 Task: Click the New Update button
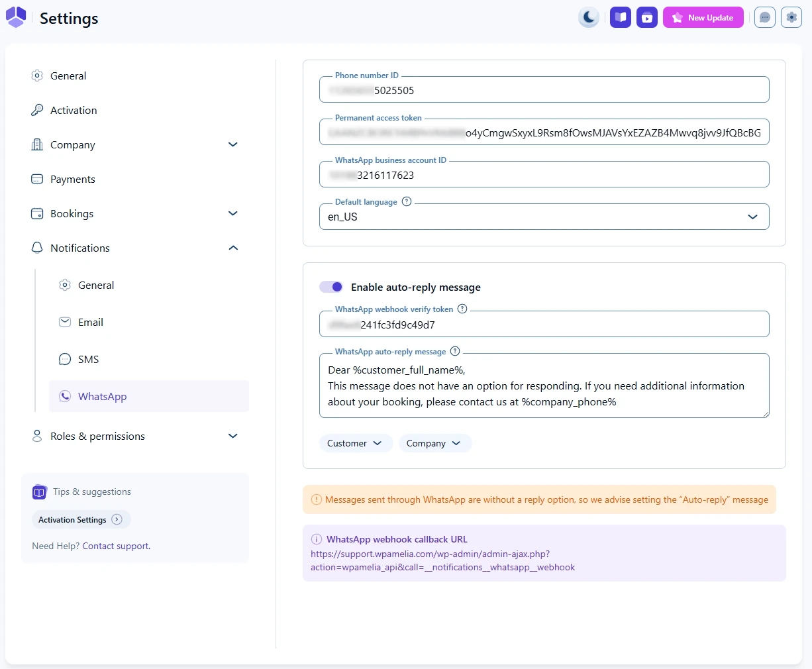point(703,17)
